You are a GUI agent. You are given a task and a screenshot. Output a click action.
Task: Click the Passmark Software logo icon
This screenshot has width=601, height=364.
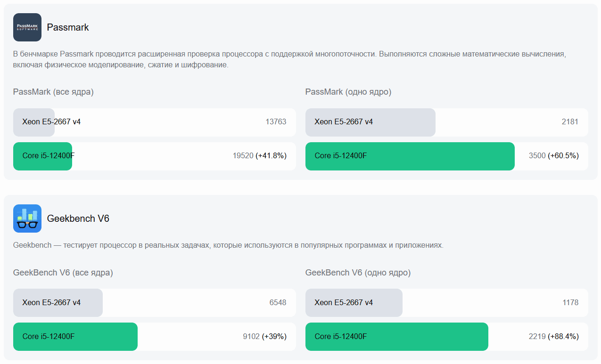(27, 27)
